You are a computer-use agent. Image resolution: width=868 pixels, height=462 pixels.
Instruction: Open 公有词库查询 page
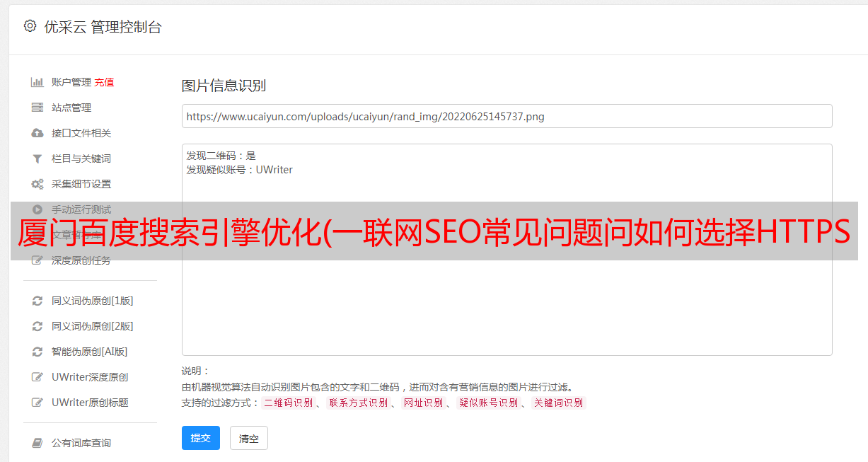[x=81, y=443]
